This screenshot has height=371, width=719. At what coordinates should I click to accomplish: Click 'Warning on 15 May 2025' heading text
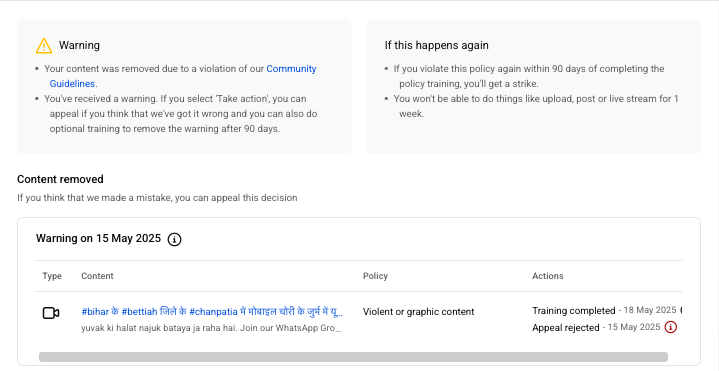coord(99,238)
